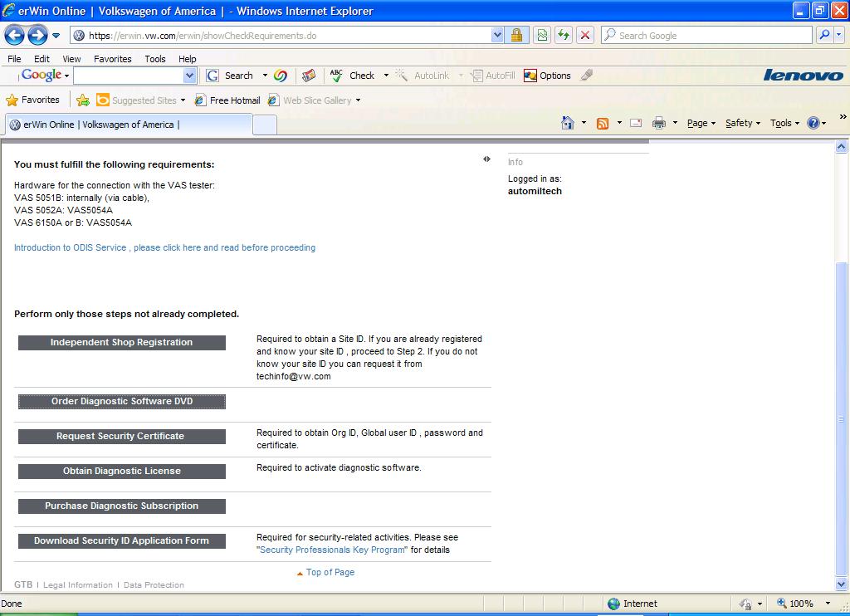Viewport: 850px width, 616px height.
Task: Expand the Google toolbar search box dropdown
Action: point(189,76)
